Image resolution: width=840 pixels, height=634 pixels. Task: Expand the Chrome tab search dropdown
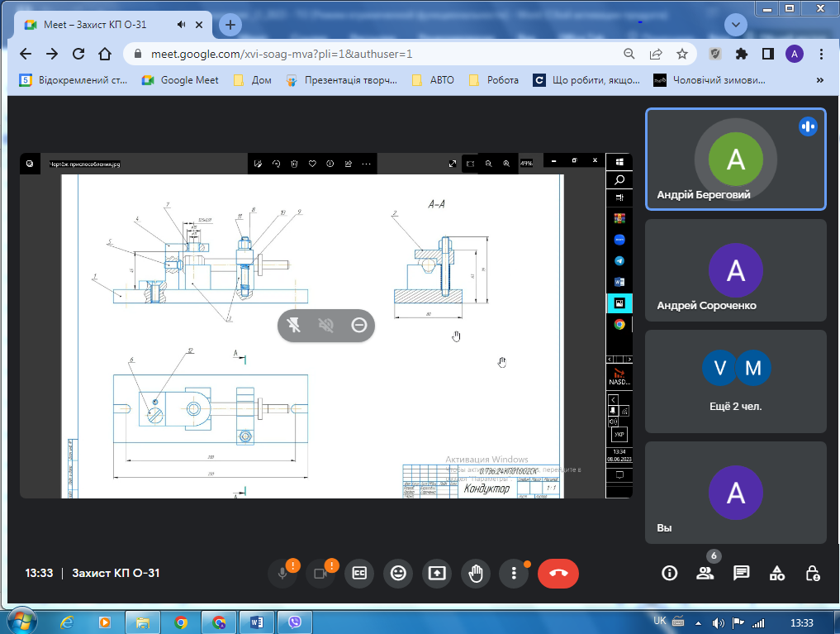click(x=736, y=25)
